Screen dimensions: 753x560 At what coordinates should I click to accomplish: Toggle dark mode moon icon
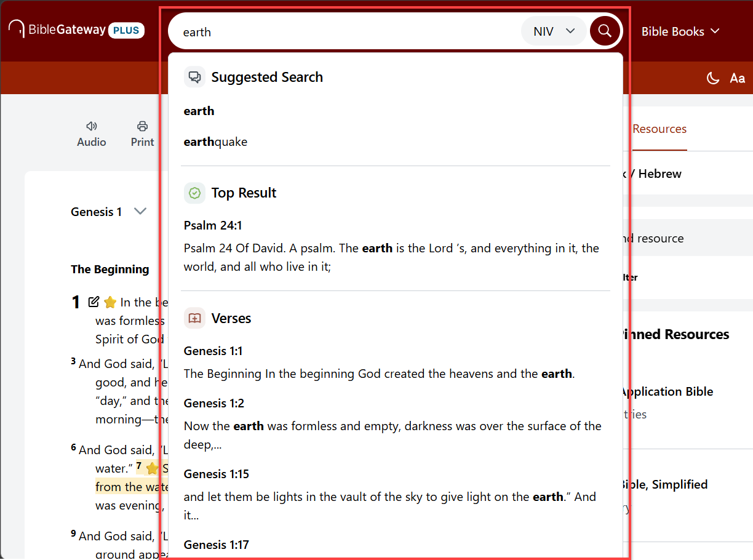click(x=712, y=78)
